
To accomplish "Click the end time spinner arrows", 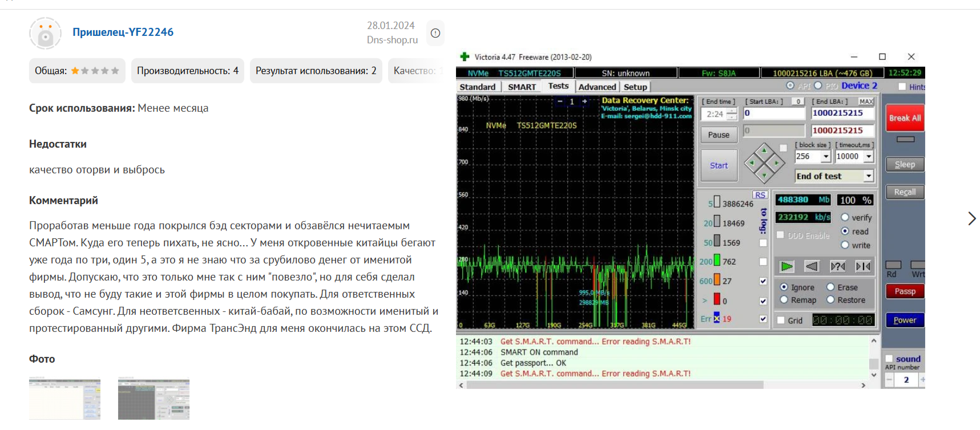I will [x=732, y=114].
